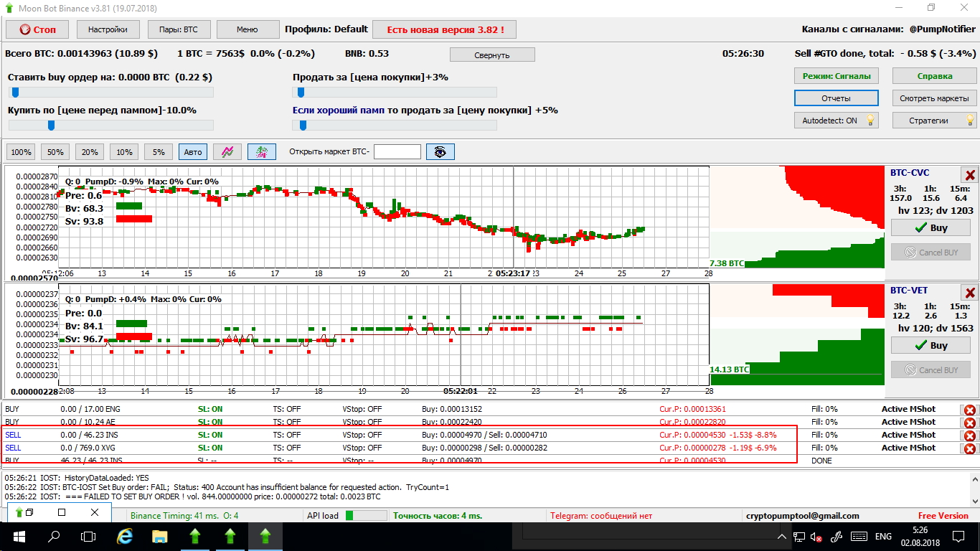The height and width of the screenshot is (551, 980).
Task: Cancel the 10.24 AE buy order
Action: tap(970, 423)
